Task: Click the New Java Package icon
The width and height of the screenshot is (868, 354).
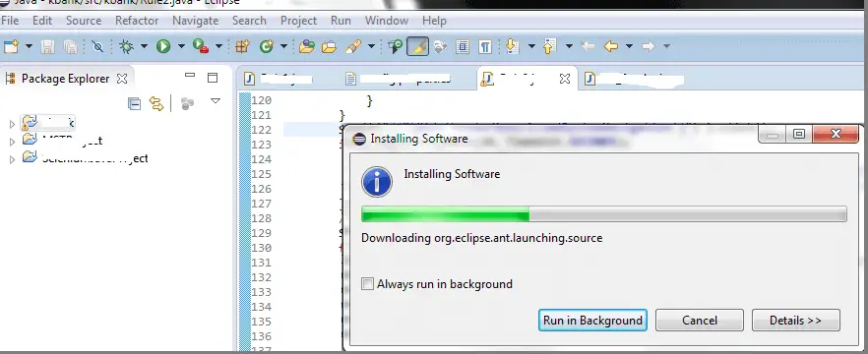Action: point(242,46)
